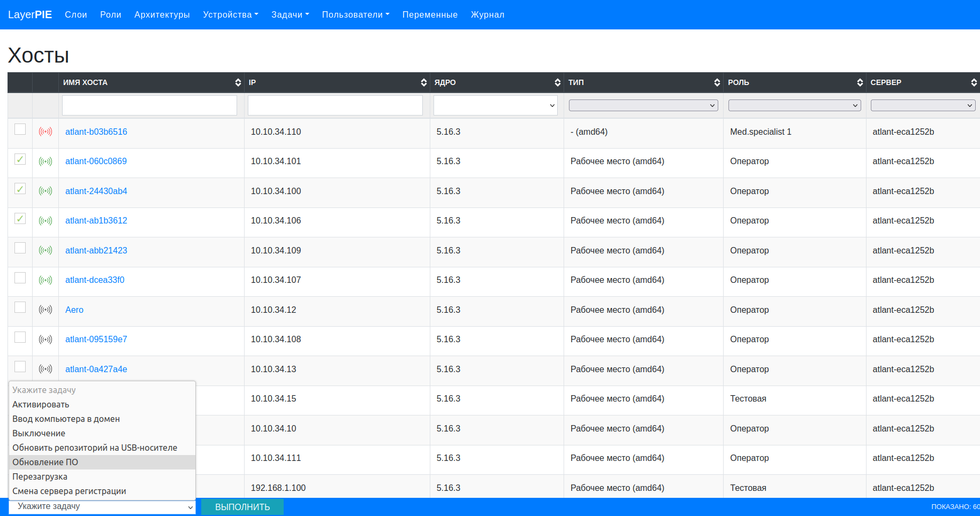This screenshot has width=980, height=516.
Task: Focus the IP filter field
Action: click(335, 105)
